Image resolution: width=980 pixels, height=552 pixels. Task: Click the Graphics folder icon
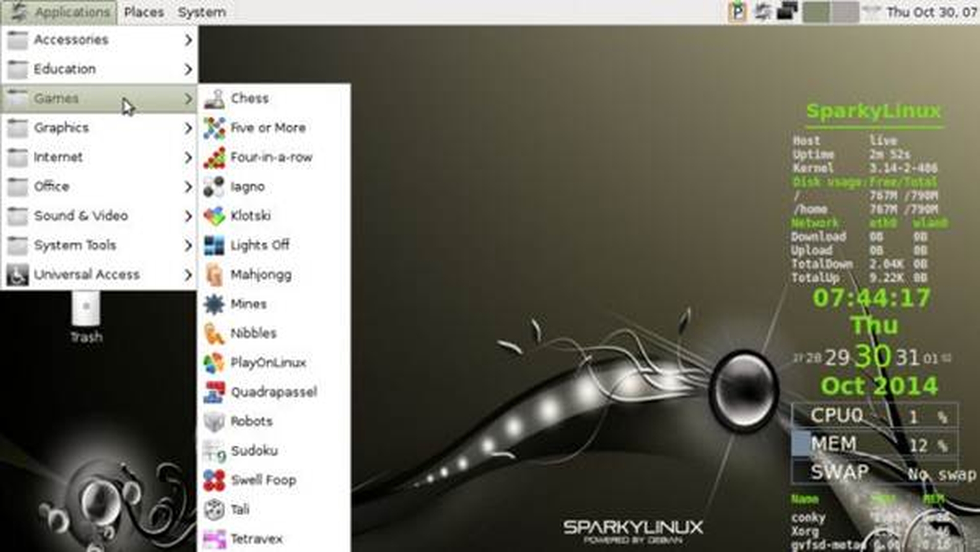coord(17,128)
